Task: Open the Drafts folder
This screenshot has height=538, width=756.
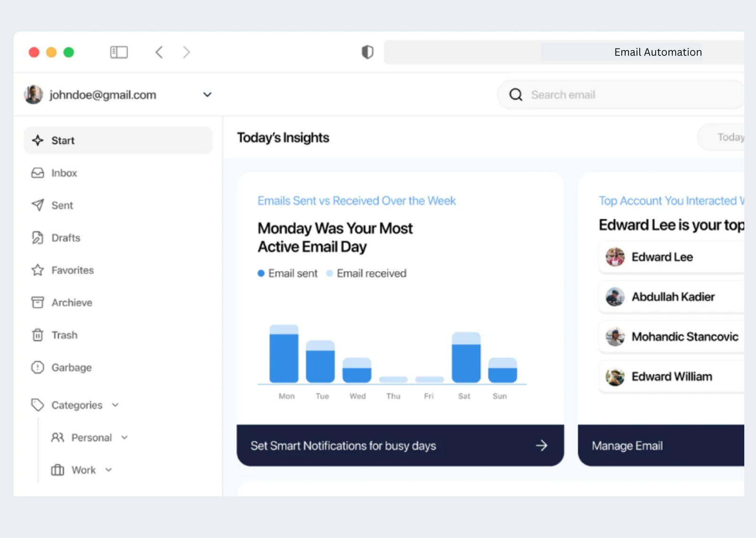Action: pyautogui.click(x=65, y=238)
